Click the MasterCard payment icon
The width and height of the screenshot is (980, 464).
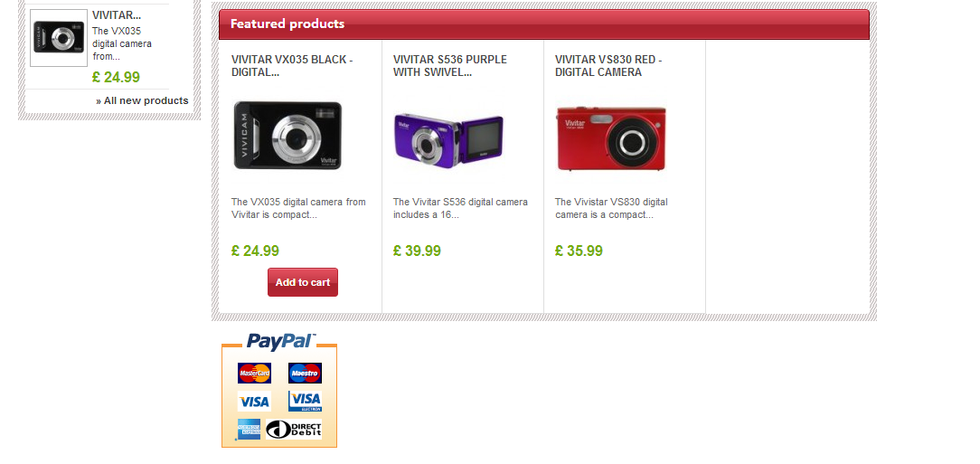254,373
